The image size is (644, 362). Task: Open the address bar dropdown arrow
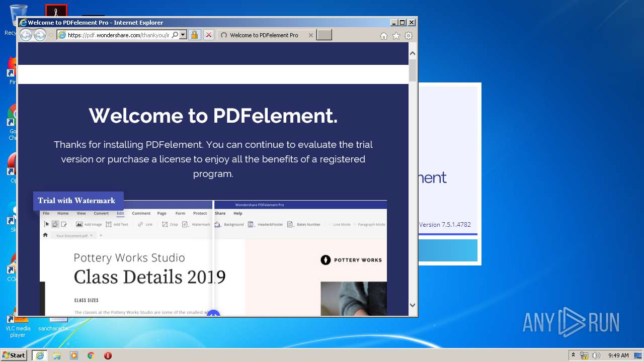pyautogui.click(x=183, y=35)
